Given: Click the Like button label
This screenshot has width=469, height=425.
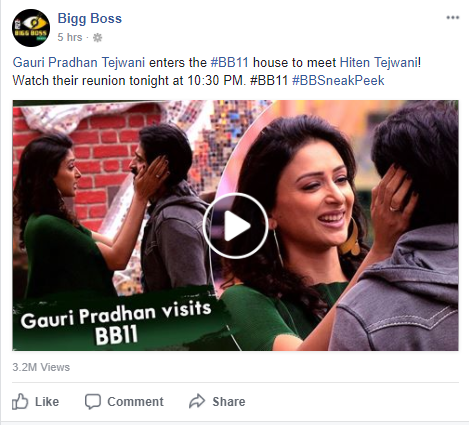Looking at the screenshot, I should click(x=47, y=402).
